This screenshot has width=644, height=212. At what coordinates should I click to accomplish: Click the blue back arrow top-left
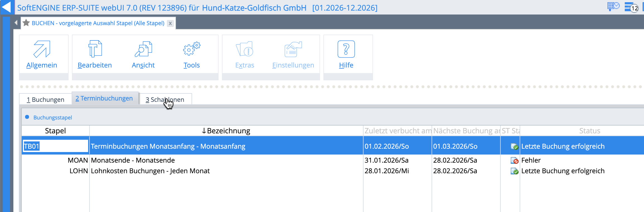(6, 7)
